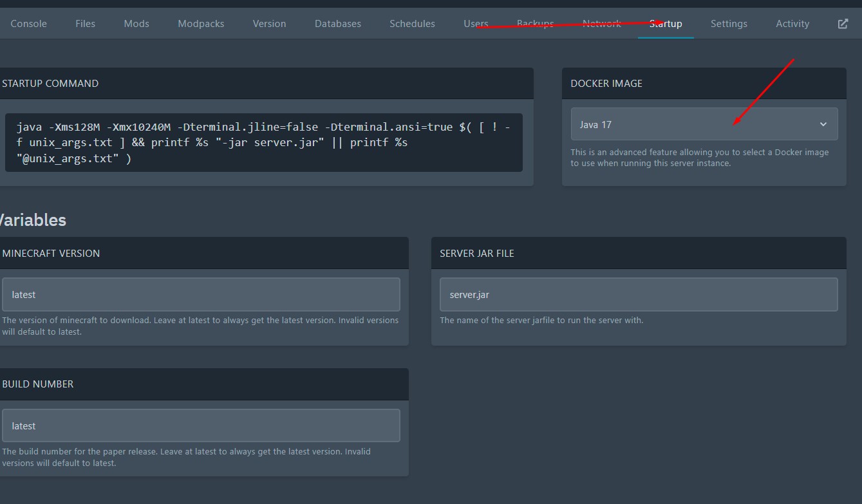Switch to the Schedules tab

(412, 24)
